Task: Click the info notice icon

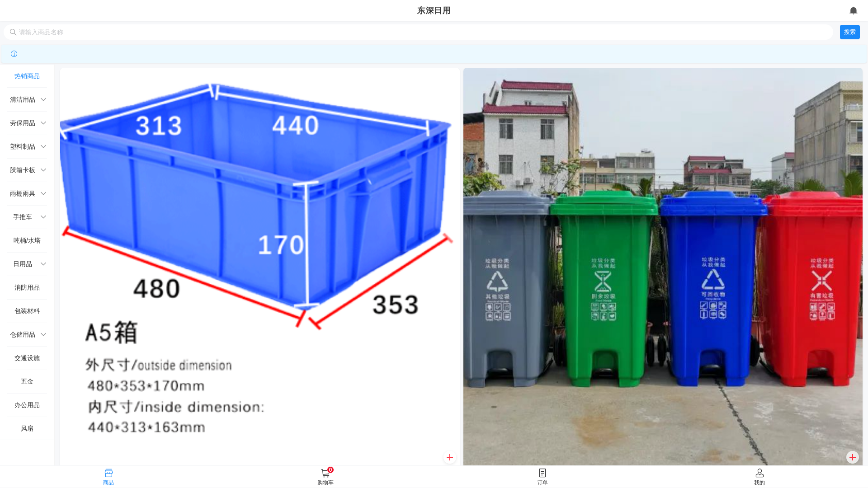Action: click(x=14, y=54)
